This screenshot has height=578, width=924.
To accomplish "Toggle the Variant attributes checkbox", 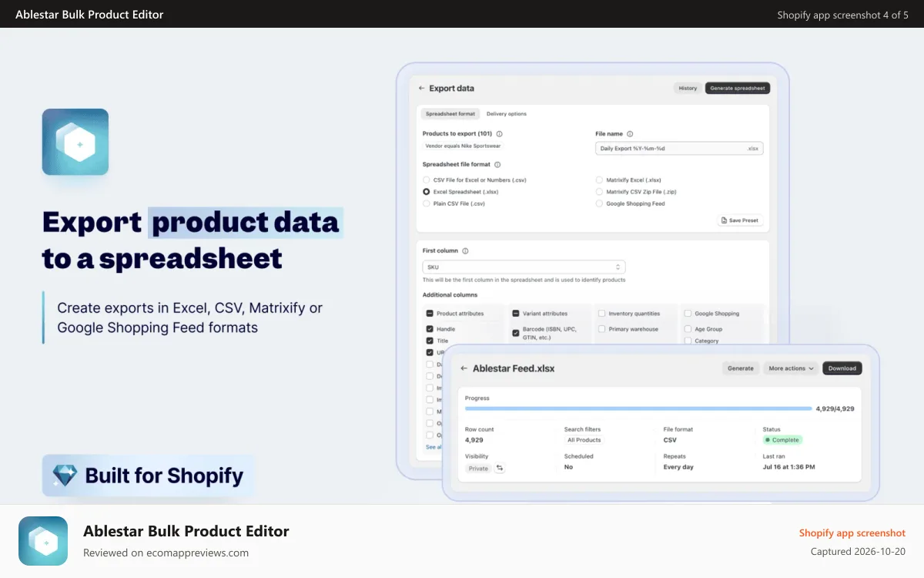I will 516,314.
